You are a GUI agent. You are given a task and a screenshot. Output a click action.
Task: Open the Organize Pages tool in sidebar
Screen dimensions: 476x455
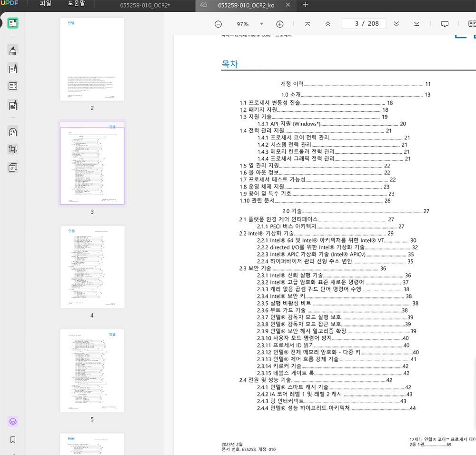(13, 132)
